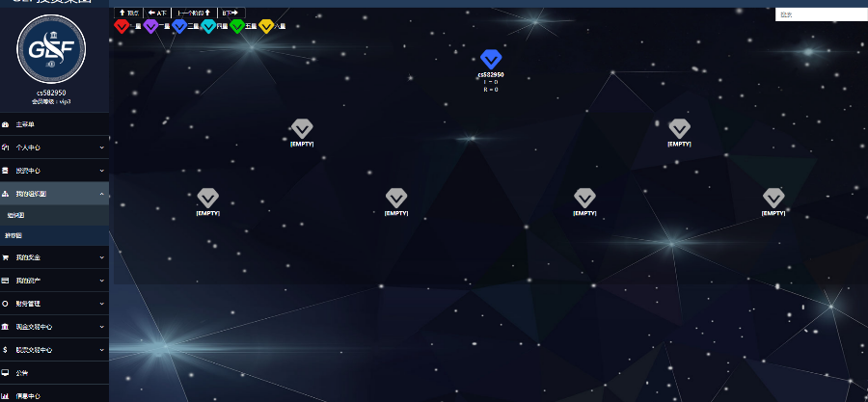Select the rightmost EMPTY node in the bottom tier

[773, 198]
